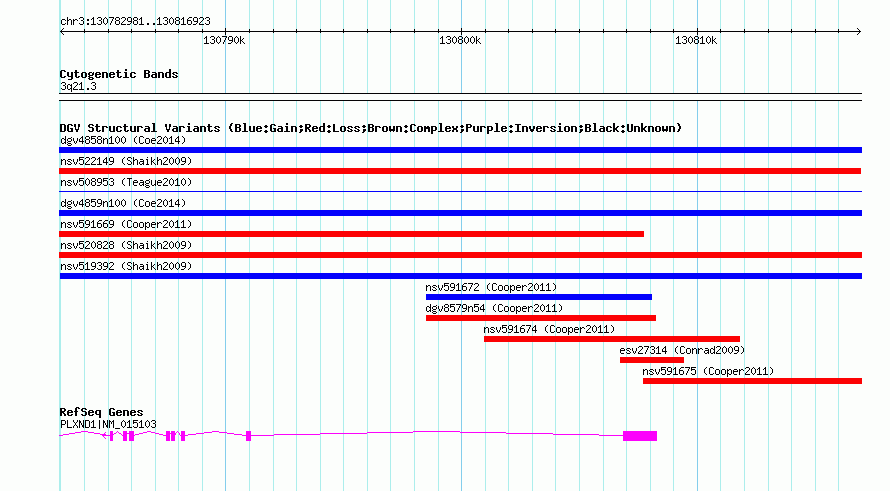Select the DGV Structural Variants track title

(x=371, y=128)
